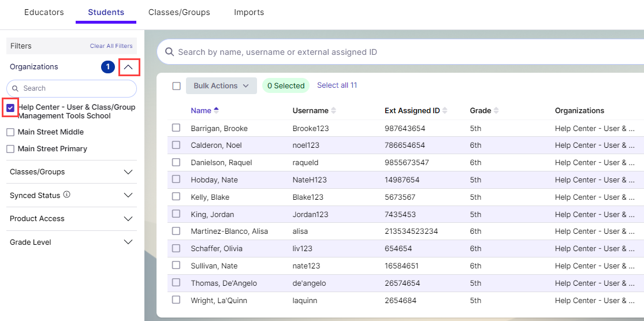The height and width of the screenshot is (321, 644).
Task: Check the Main Street Middle organization
Action: click(x=10, y=132)
